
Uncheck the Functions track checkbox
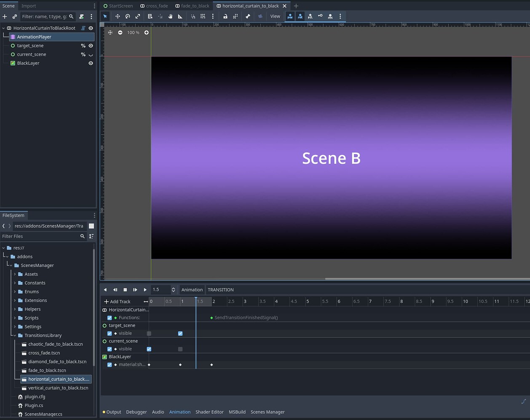pos(110,318)
